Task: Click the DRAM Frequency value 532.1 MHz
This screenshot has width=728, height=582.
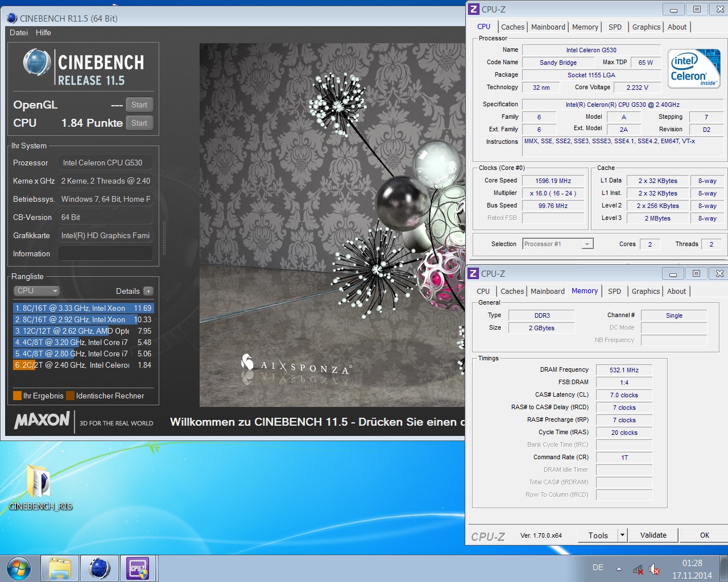Action: (624, 370)
